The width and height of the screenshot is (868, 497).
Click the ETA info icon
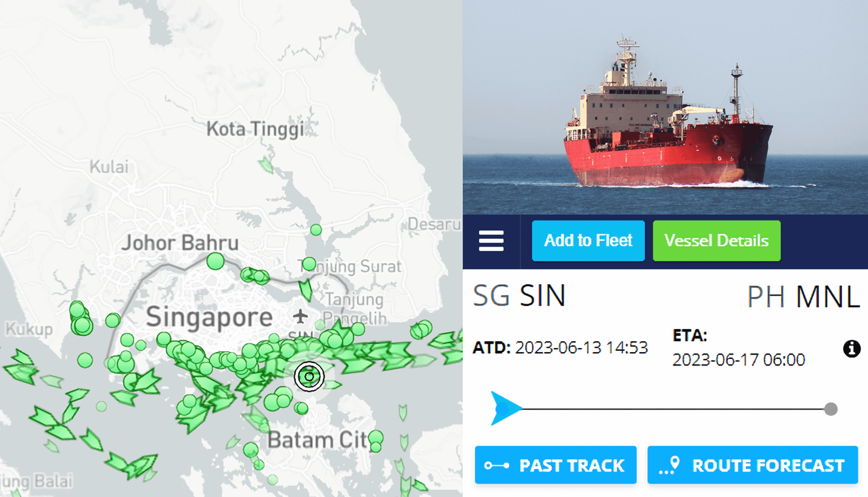tap(852, 349)
